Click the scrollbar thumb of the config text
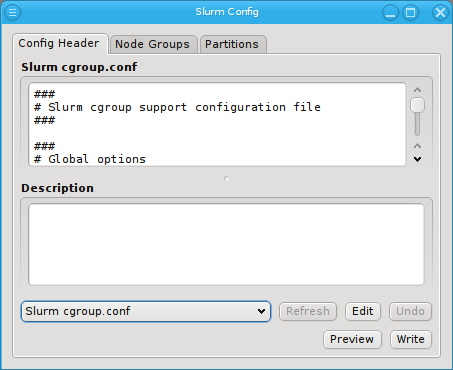This screenshot has height=370, width=453. coord(417,105)
